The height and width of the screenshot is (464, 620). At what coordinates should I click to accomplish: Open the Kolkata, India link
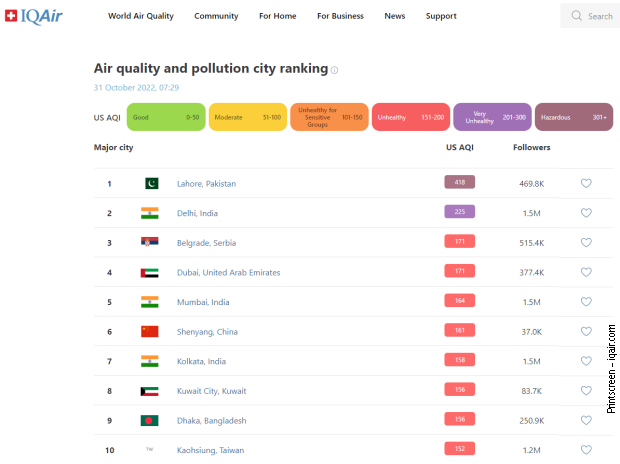pos(201,362)
